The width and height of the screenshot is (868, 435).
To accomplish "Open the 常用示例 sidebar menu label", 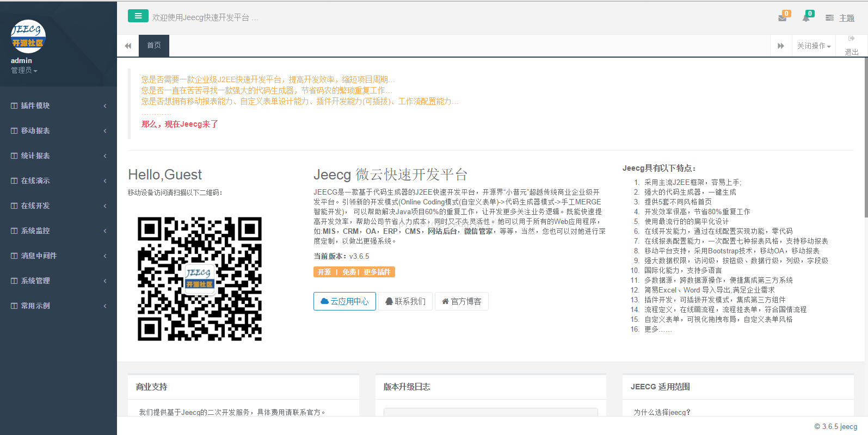I will 35,306.
